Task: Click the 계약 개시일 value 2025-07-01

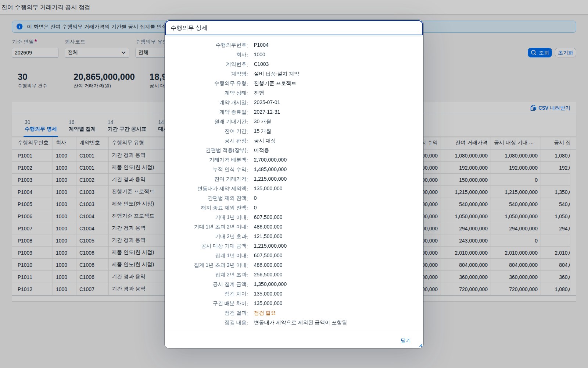Action: [267, 102]
